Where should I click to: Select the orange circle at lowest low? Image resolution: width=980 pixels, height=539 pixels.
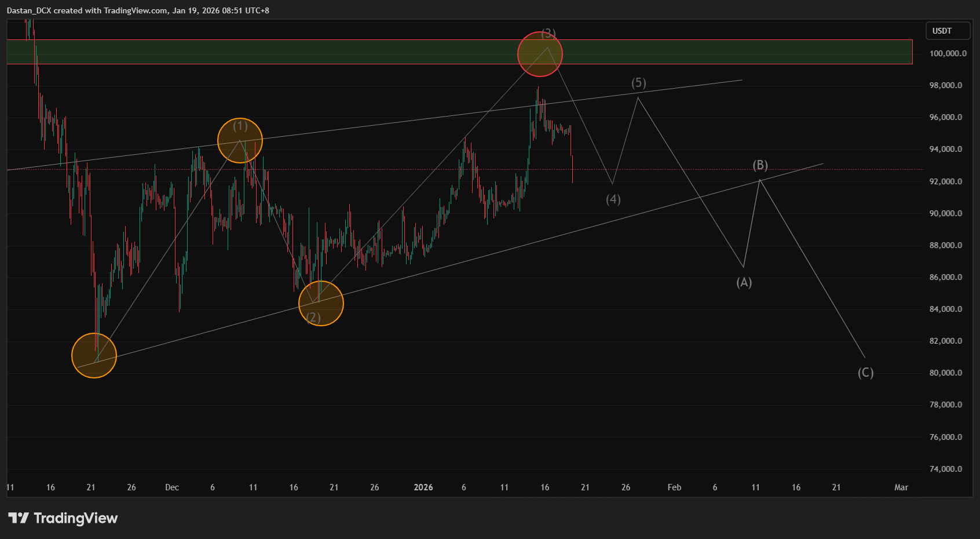94,355
